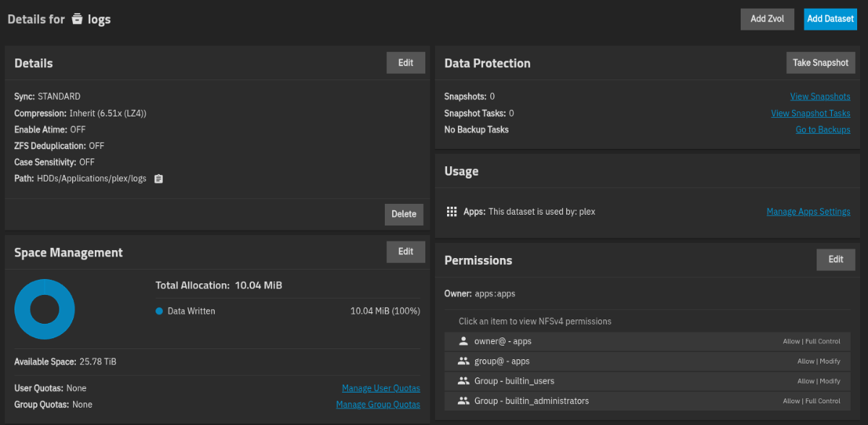Click the blue Data Written legend dot
The image size is (868, 425).
[159, 311]
